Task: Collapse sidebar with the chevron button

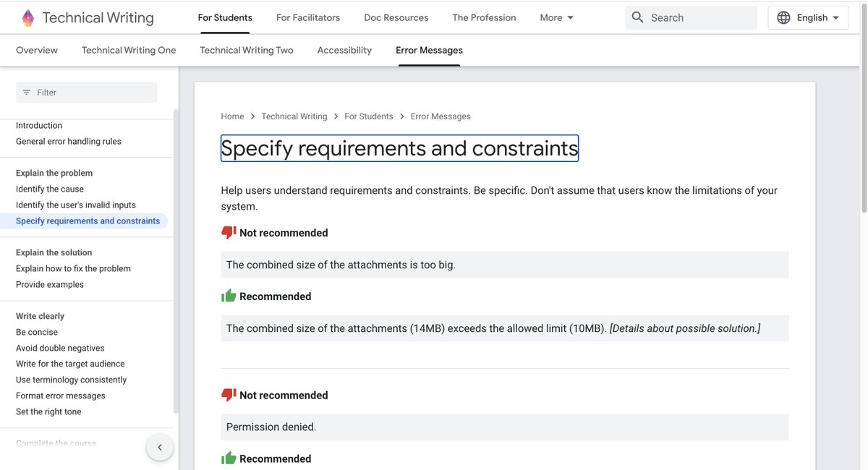Action: click(160, 447)
